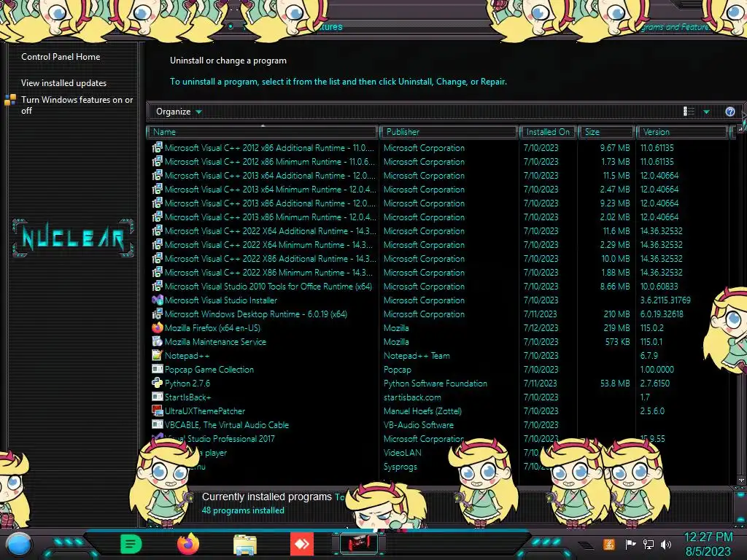
Task: Click the StartIsBack+ program icon
Action: pyautogui.click(x=158, y=397)
